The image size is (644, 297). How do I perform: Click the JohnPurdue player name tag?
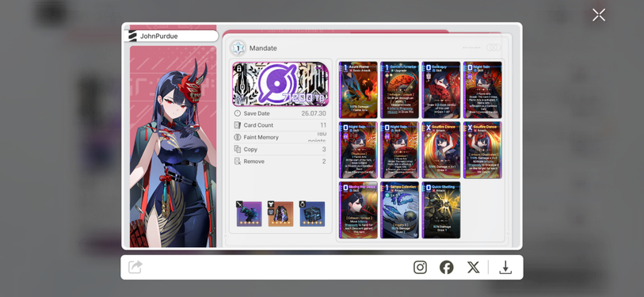(171, 36)
